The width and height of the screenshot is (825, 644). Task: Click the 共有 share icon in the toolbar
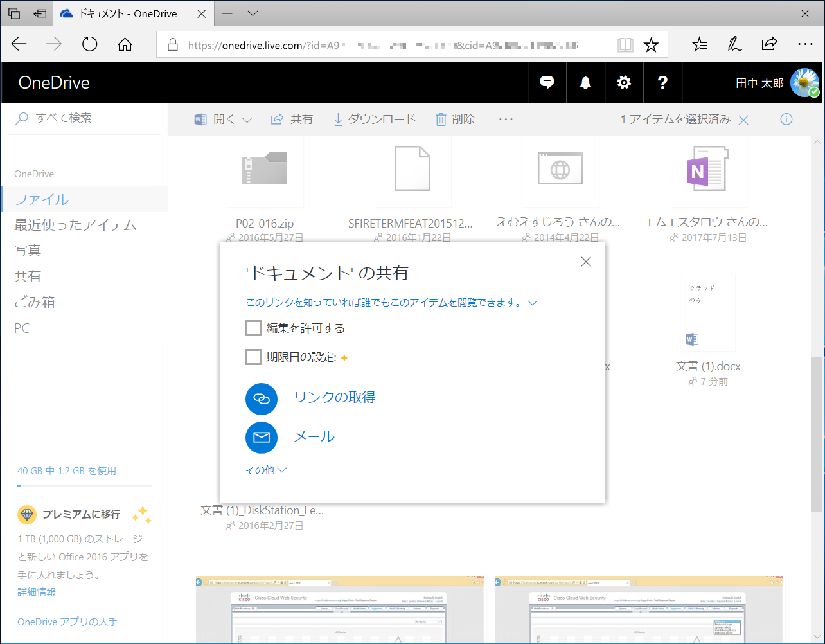point(276,119)
